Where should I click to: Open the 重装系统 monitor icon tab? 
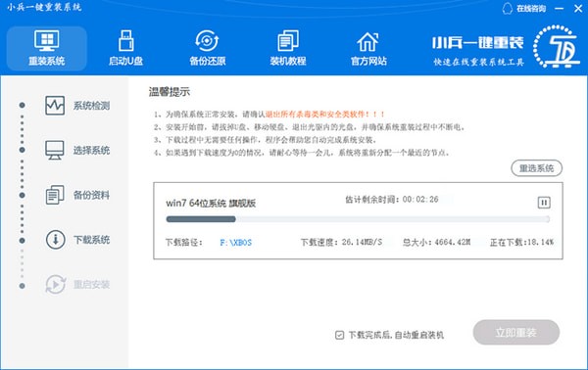[x=47, y=40]
